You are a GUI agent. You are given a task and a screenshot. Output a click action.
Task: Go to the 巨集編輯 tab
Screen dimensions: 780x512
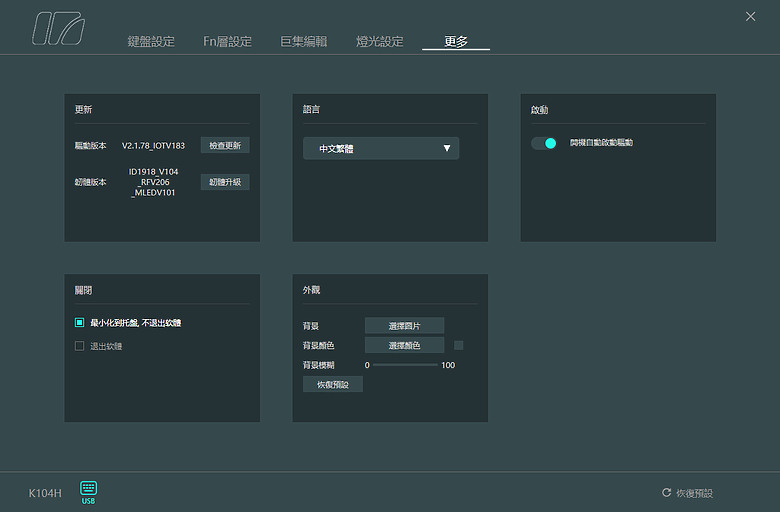(x=303, y=41)
